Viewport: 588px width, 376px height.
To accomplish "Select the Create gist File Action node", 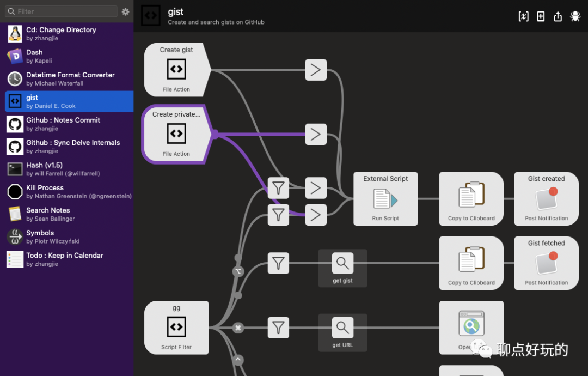I will tap(176, 70).
